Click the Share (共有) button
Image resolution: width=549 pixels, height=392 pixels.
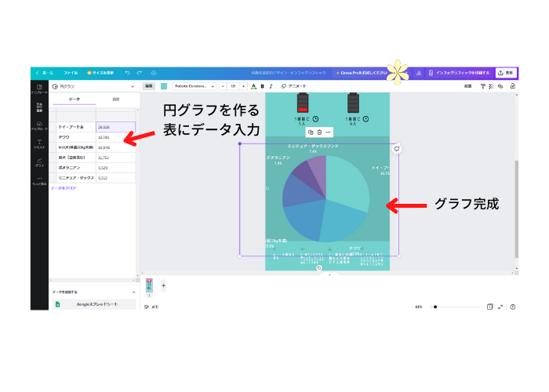pyautogui.click(x=507, y=73)
